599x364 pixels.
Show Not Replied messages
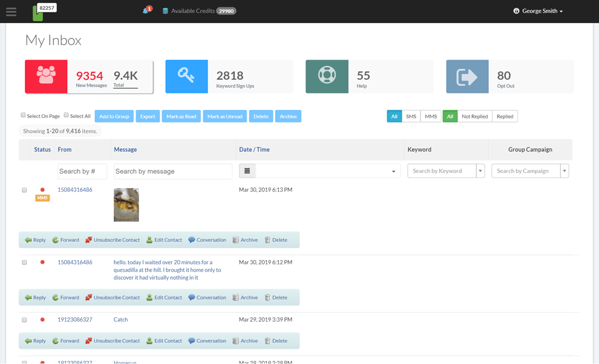475,117
